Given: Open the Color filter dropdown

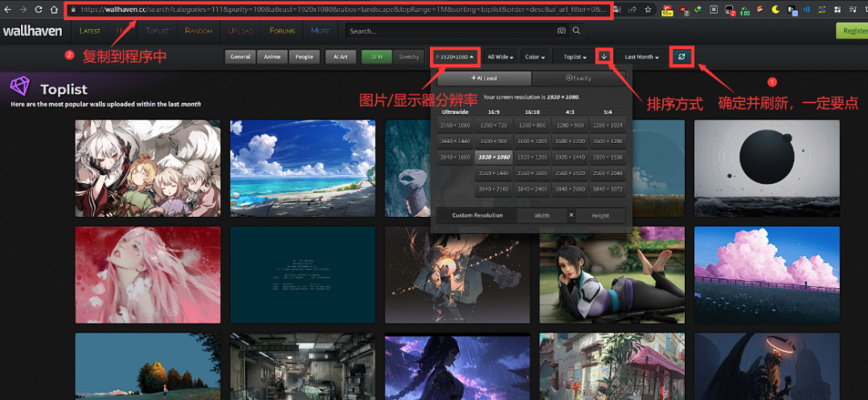Looking at the screenshot, I should 534,57.
